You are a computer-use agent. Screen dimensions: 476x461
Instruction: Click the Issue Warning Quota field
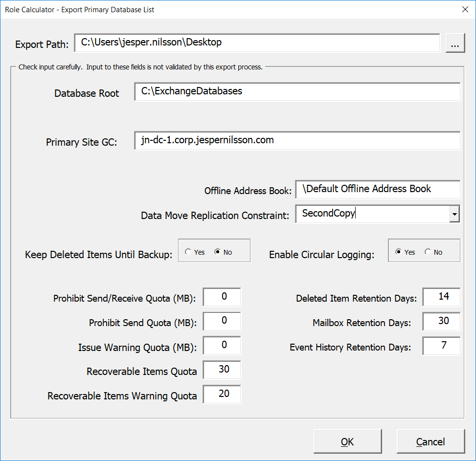[222, 345]
